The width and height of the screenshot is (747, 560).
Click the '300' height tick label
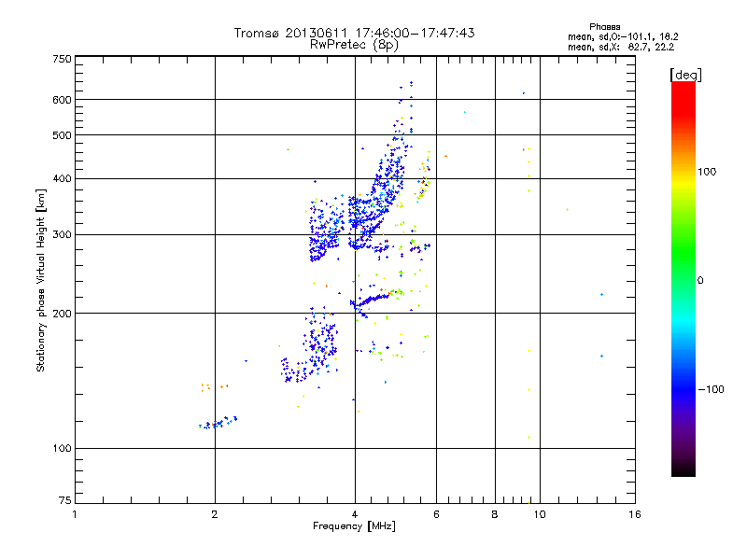62,235
